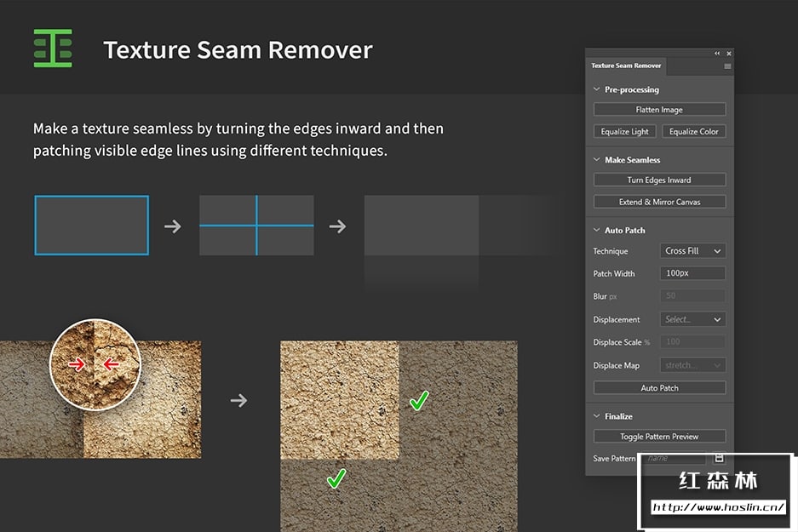Viewport: 798px width, 532px height.
Task: Click the green Texture Seam Remover logo
Action: [x=53, y=49]
